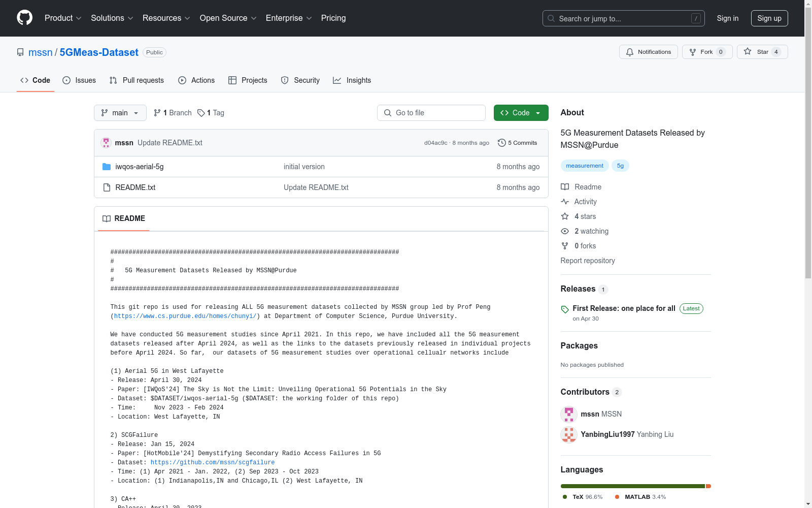Open First Release: one place for all
812x508 pixels.
click(x=624, y=308)
